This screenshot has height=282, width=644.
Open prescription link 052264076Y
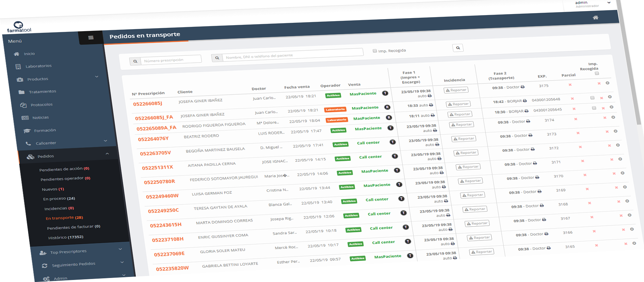click(153, 139)
